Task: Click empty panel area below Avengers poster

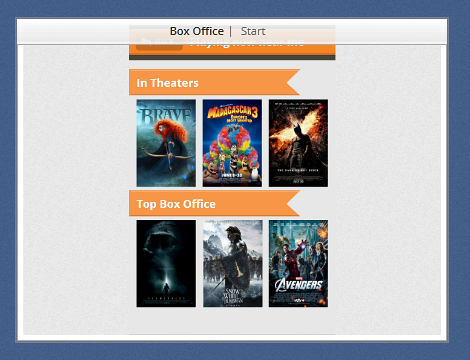Action: coord(298,320)
